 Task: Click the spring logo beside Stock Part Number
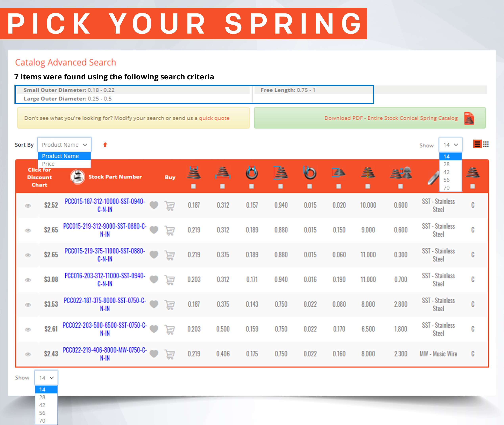tap(78, 177)
